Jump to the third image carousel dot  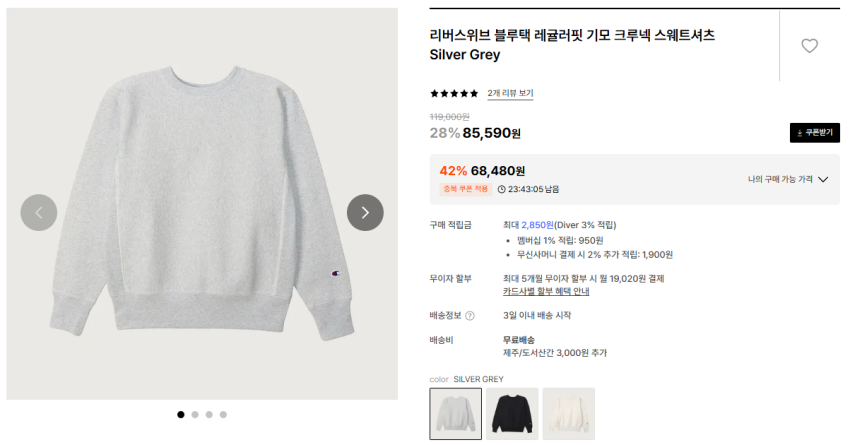click(x=209, y=414)
